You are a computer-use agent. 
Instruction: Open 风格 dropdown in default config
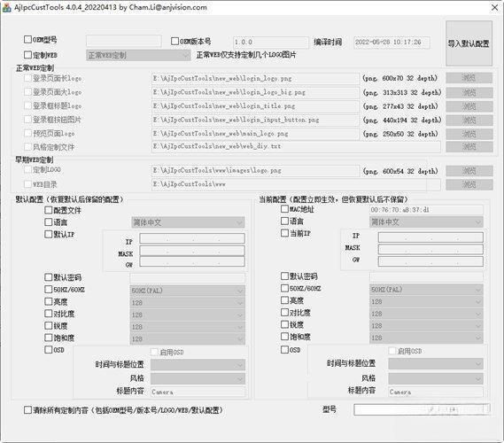coord(198,378)
